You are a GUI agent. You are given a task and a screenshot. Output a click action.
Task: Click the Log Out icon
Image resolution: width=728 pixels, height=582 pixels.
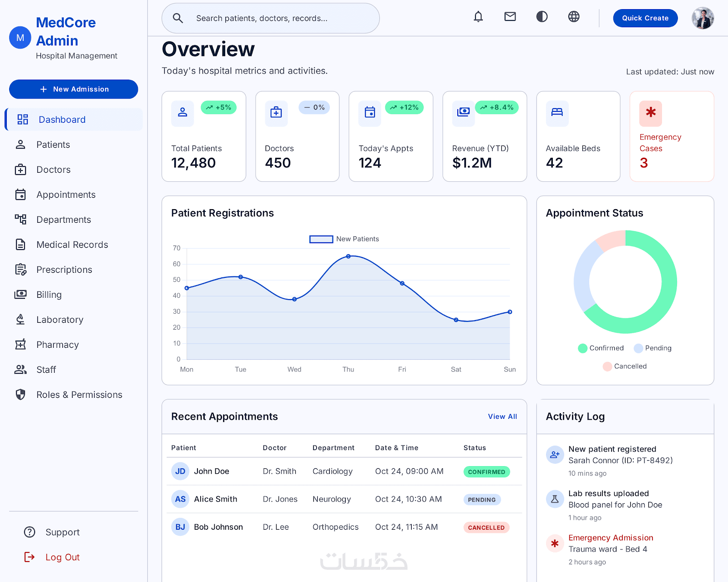pyautogui.click(x=30, y=557)
